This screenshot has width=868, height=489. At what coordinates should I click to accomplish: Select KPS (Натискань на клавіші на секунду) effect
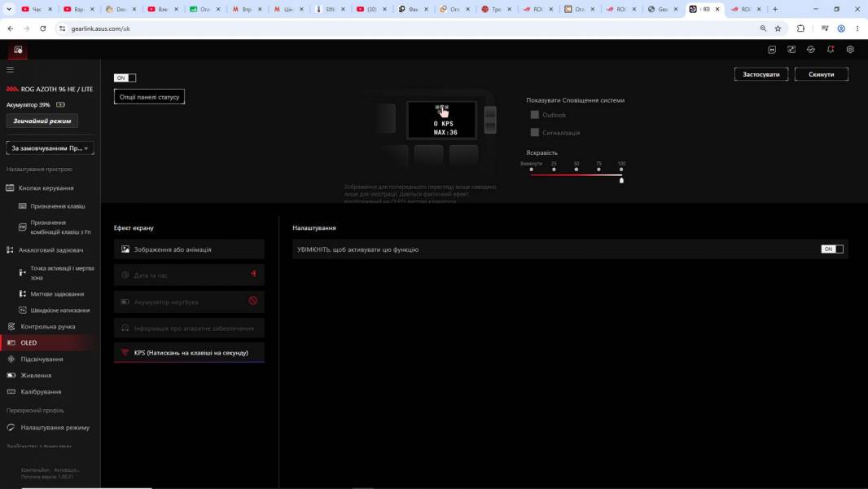click(x=190, y=352)
